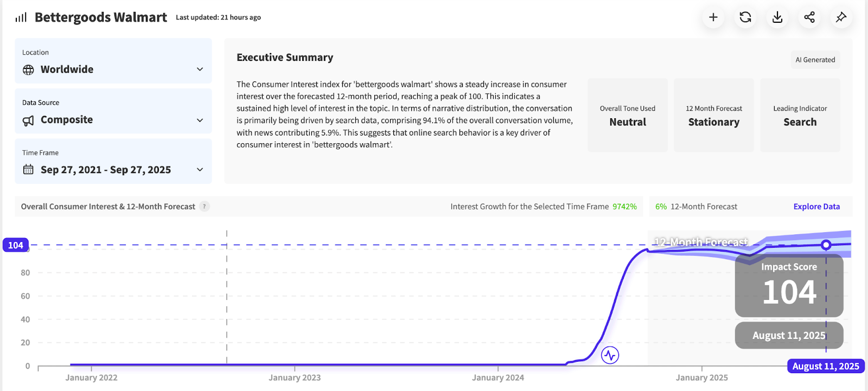The image size is (868, 391).
Task: Click the Last updated: 21 hours ago text
Action: pos(218,17)
